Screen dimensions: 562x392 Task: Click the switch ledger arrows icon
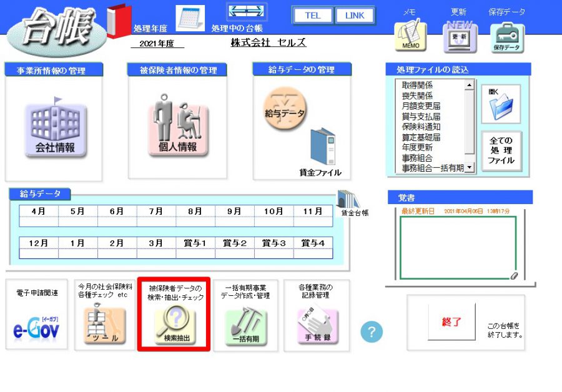(x=246, y=12)
